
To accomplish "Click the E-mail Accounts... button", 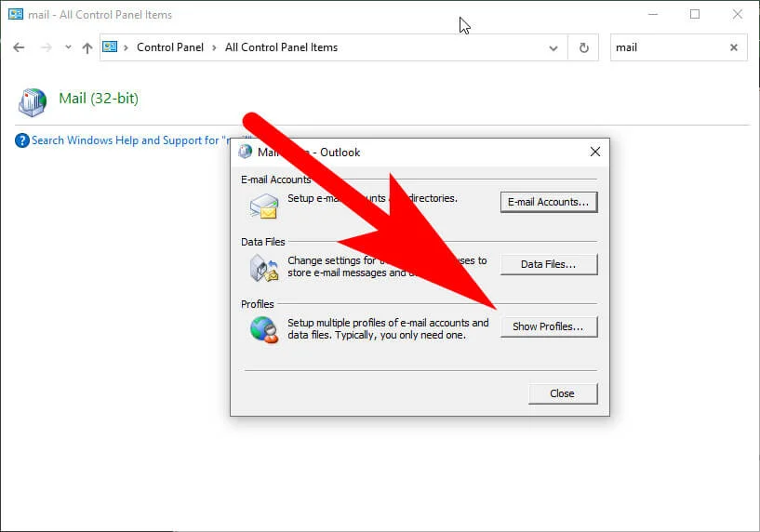I will 549,202.
